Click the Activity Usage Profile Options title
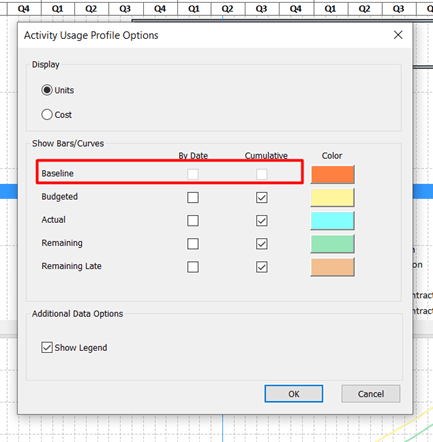 point(91,35)
